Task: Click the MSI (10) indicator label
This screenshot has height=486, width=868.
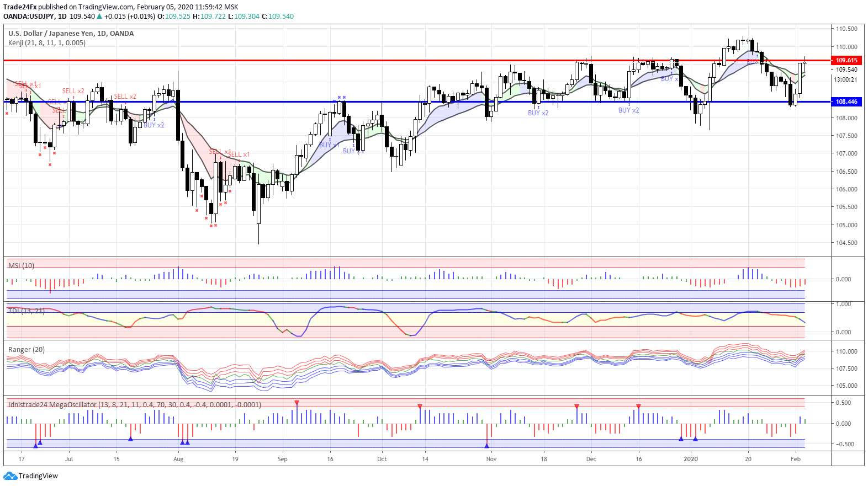Action: (x=21, y=265)
